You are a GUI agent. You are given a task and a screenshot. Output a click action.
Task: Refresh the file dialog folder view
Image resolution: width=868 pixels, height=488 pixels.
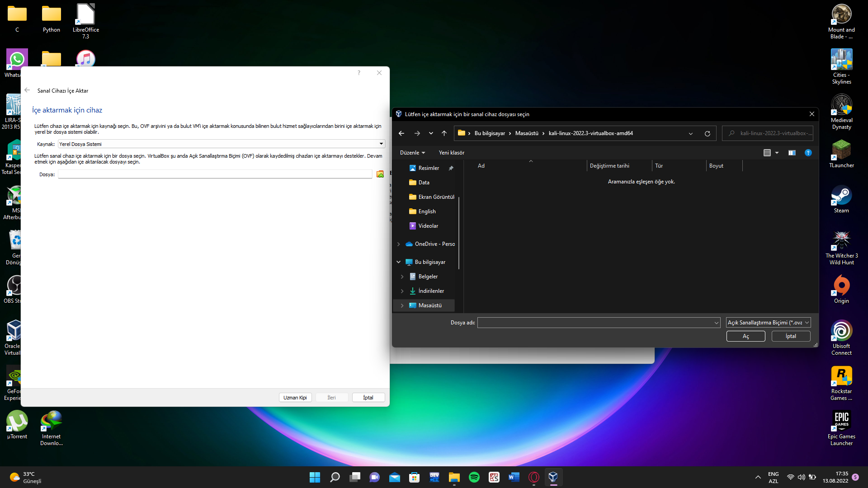pyautogui.click(x=707, y=133)
